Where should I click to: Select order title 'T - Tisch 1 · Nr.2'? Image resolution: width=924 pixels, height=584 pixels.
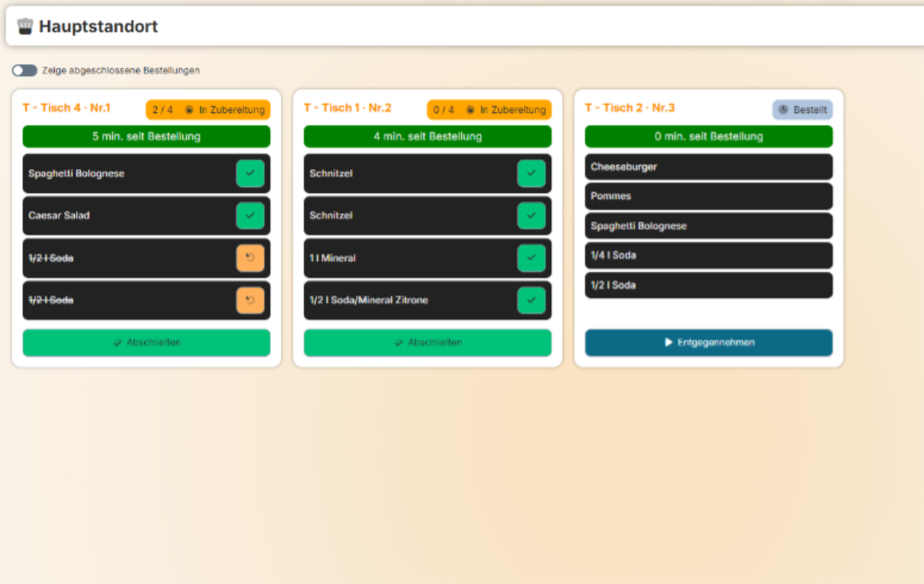(x=348, y=108)
